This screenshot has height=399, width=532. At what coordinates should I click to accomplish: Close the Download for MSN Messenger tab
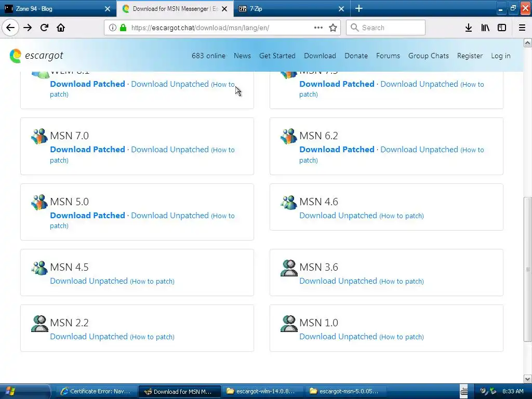coord(224,9)
